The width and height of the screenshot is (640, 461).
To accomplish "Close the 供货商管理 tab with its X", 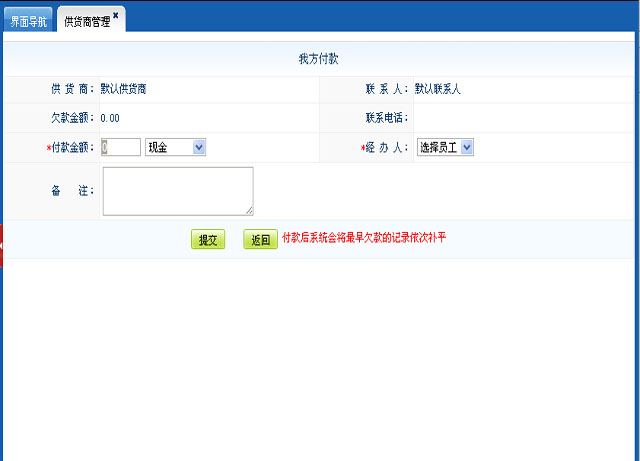I will tap(116, 16).
